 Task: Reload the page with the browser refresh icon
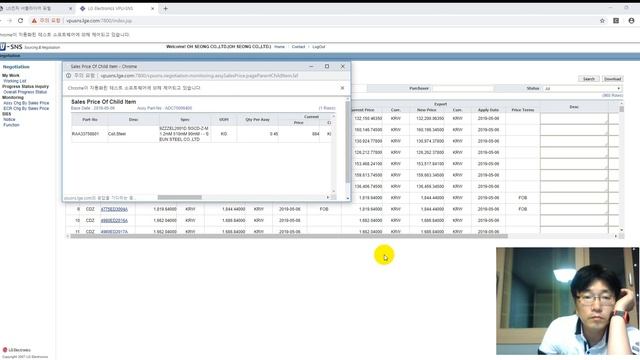point(20,20)
